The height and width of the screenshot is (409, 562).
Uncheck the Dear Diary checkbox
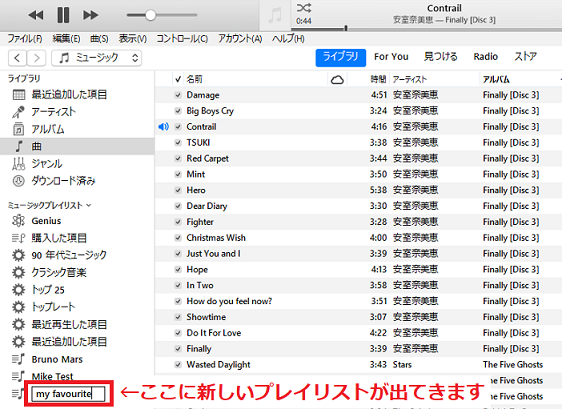(178, 206)
